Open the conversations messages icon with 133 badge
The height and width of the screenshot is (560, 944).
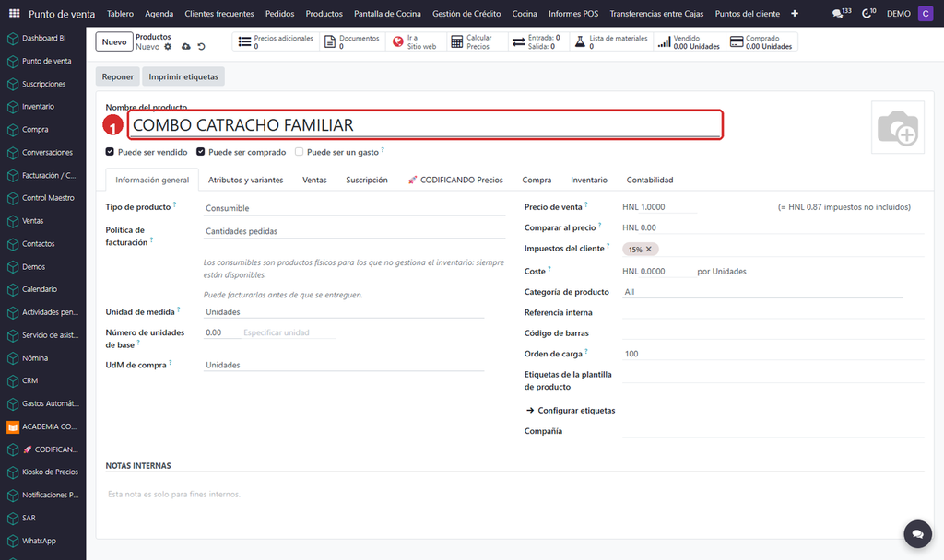tap(841, 13)
